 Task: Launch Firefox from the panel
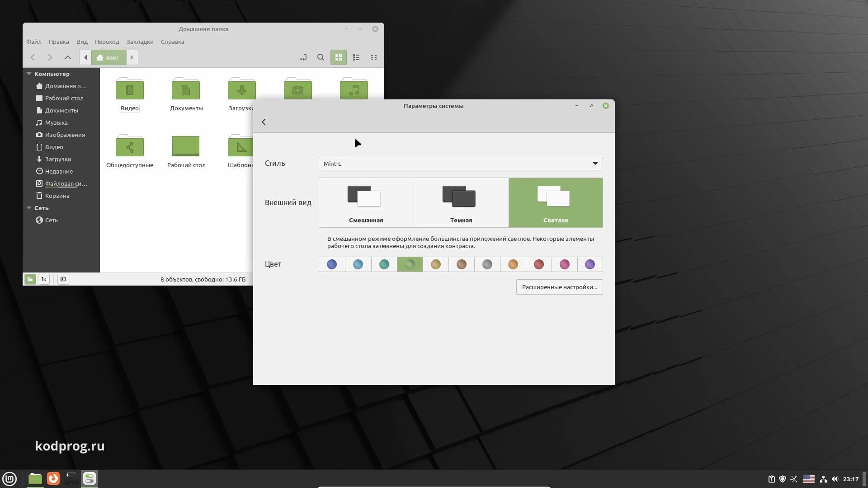click(x=53, y=479)
